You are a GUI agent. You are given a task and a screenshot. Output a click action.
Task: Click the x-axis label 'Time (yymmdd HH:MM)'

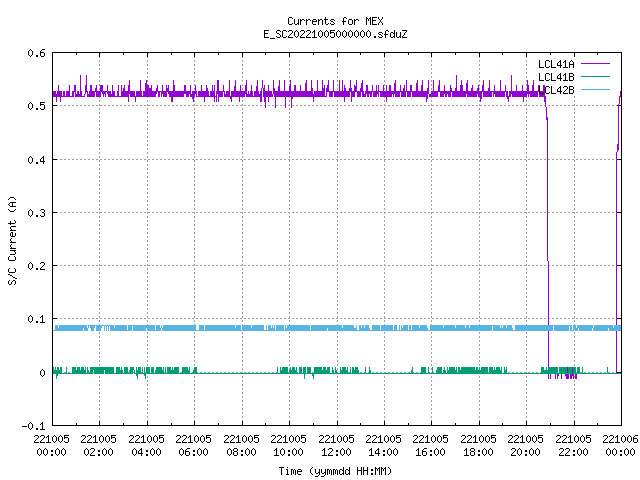pyautogui.click(x=335, y=471)
